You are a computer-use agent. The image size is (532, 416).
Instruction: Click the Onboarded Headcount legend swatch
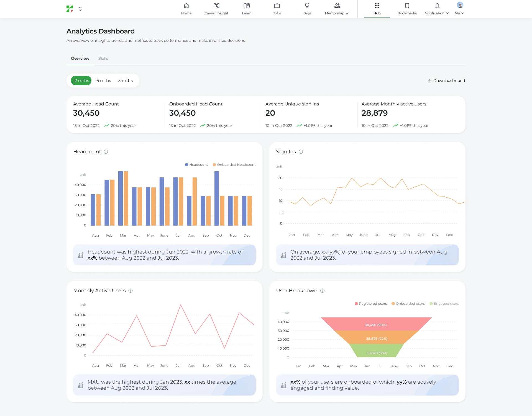[214, 165]
